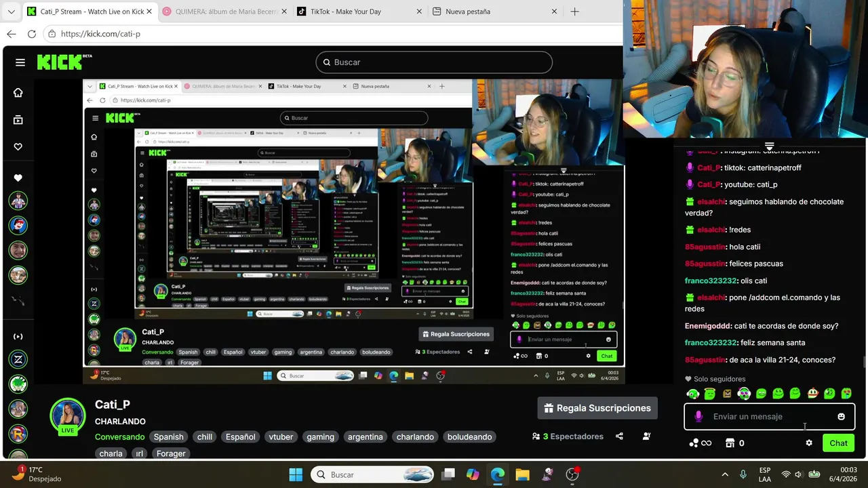The width and height of the screenshot is (868, 488).
Task: Click the Conversando category link
Action: (119, 437)
